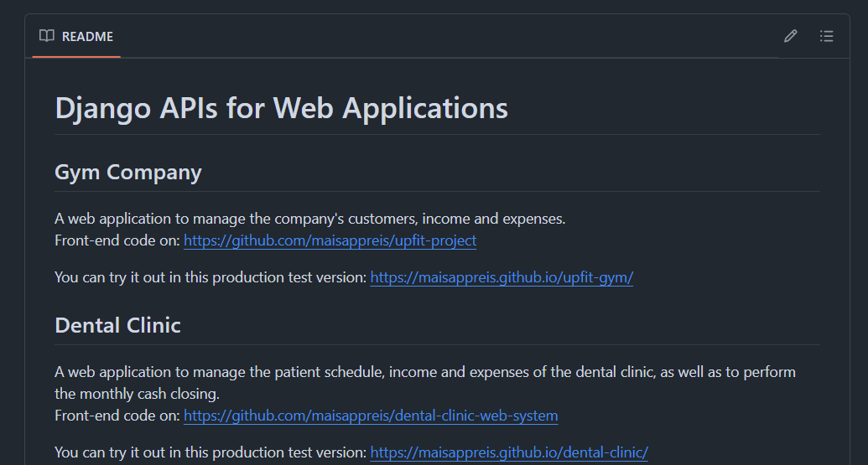Click the 'Dental Clinic' section heading

pos(117,325)
